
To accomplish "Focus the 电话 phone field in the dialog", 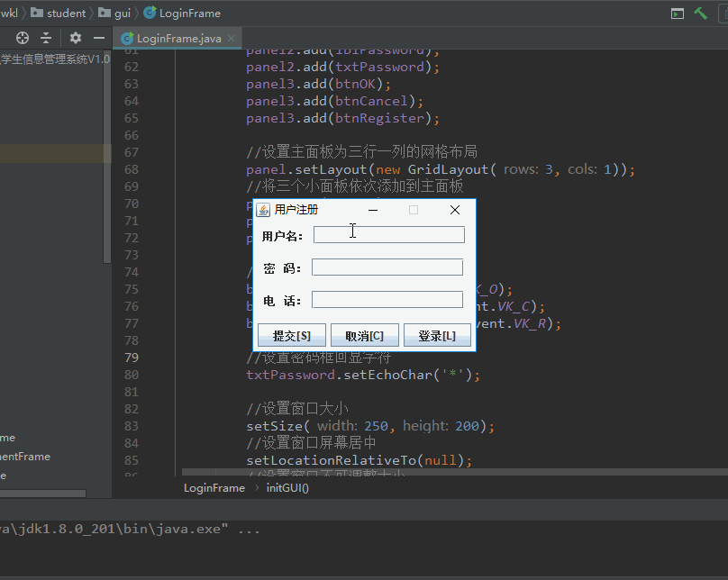I will click(x=387, y=300).
